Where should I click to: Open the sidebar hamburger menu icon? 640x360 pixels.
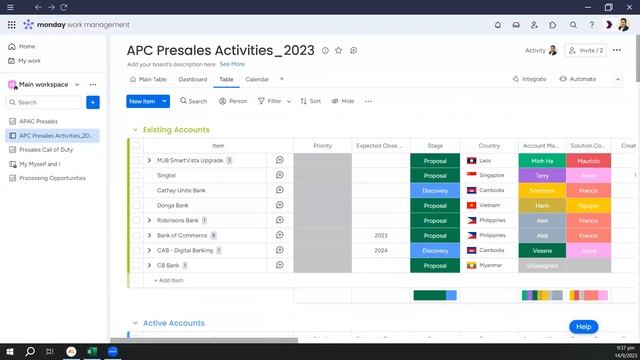pyautogui.click(x=10, y=7)
